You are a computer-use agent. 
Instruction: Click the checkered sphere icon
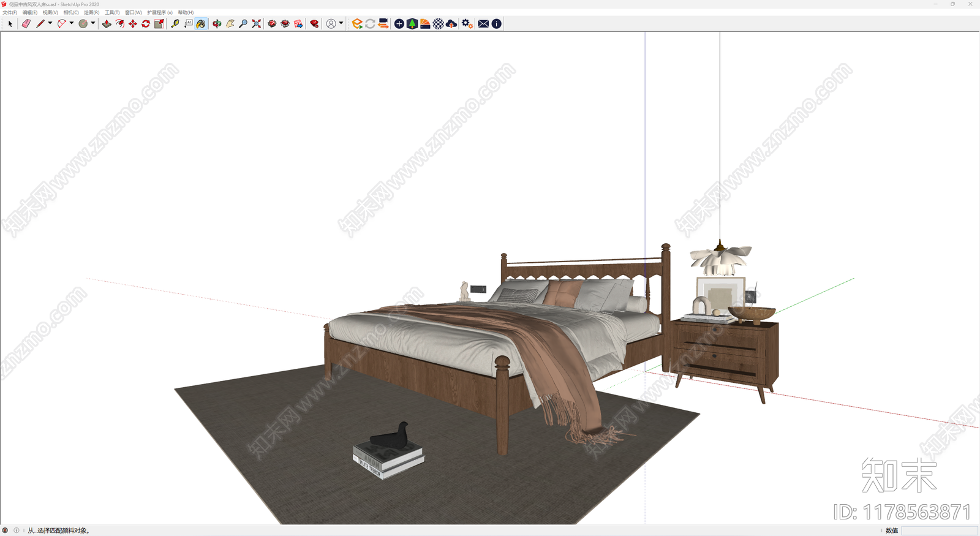point(439,24)
